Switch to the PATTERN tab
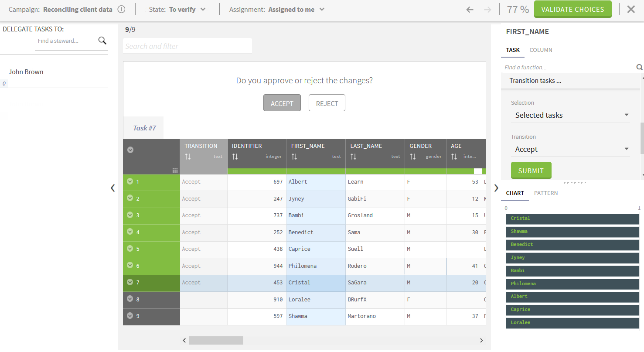 (x=545, y=193)
